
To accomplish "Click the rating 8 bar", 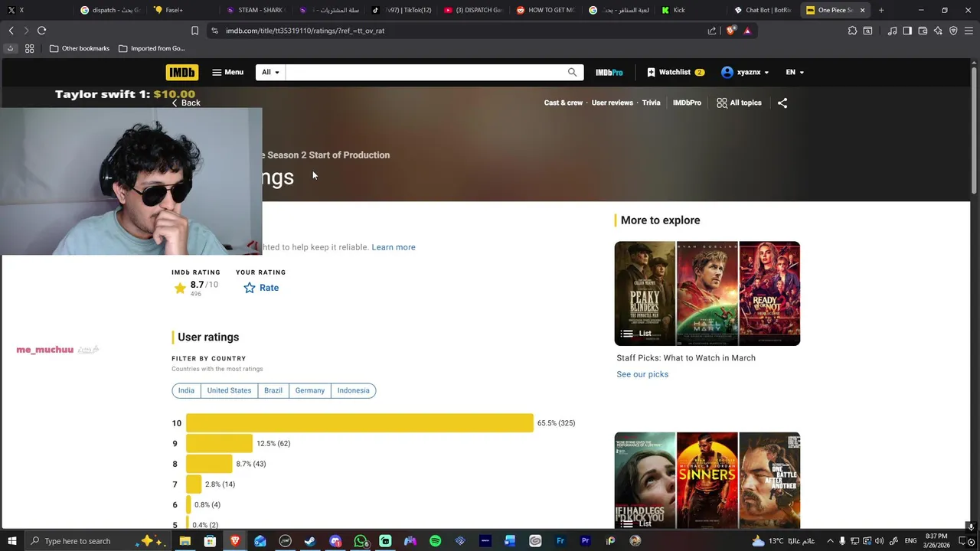I will [209, 464].
